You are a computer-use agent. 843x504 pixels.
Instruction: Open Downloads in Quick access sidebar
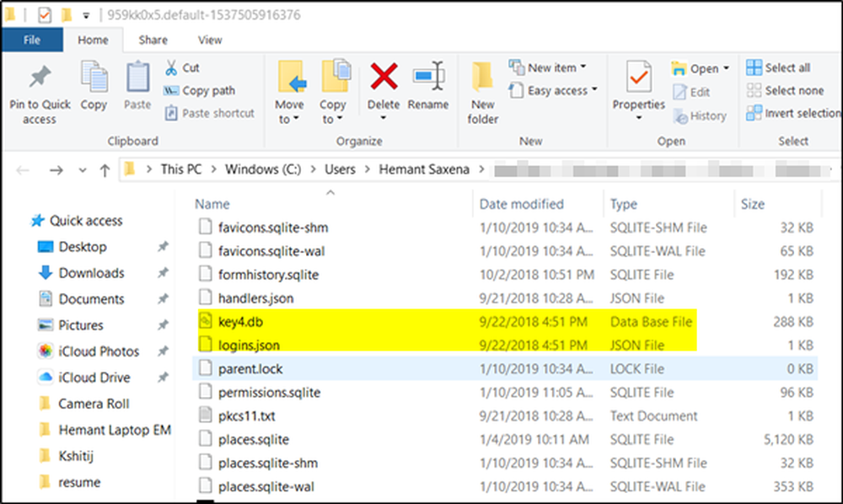click(x=91, y=273)
